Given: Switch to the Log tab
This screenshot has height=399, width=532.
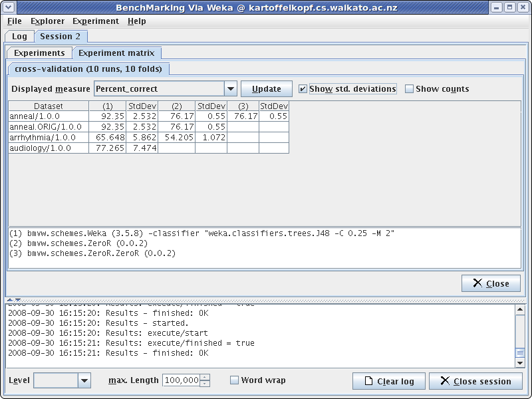Looking at the screenshot, I should pyautogui.click(x=19, y=37).
